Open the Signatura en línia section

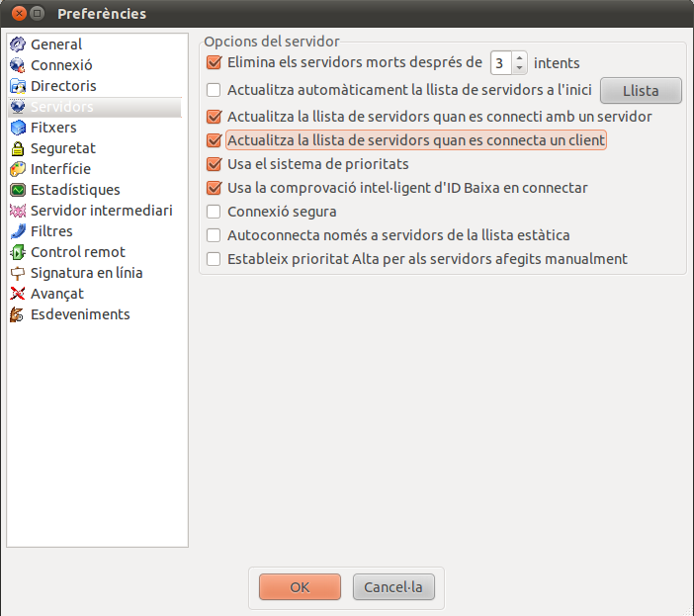tap(87, 273)
